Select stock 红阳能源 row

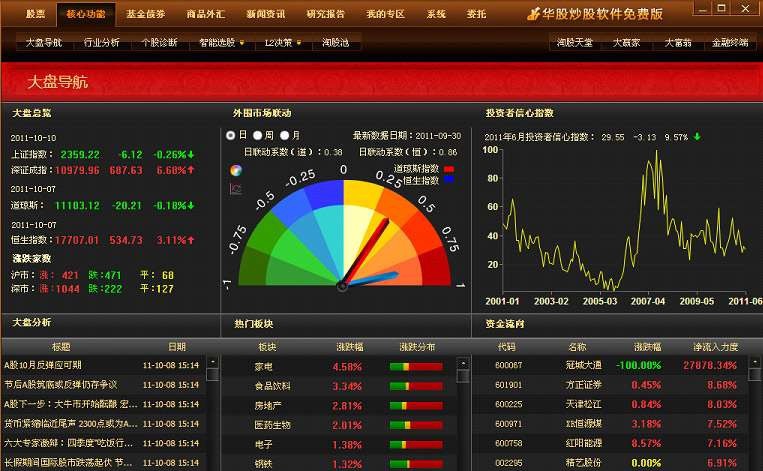[x=610, y=443]
